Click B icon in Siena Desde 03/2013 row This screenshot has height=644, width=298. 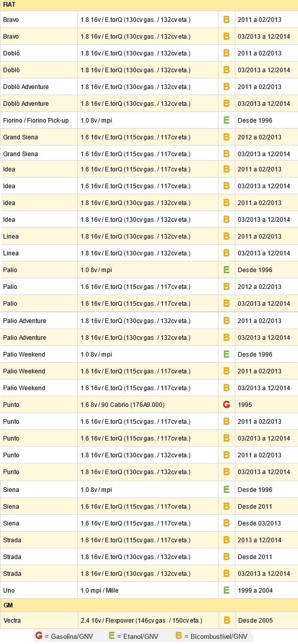click(226, 523)
